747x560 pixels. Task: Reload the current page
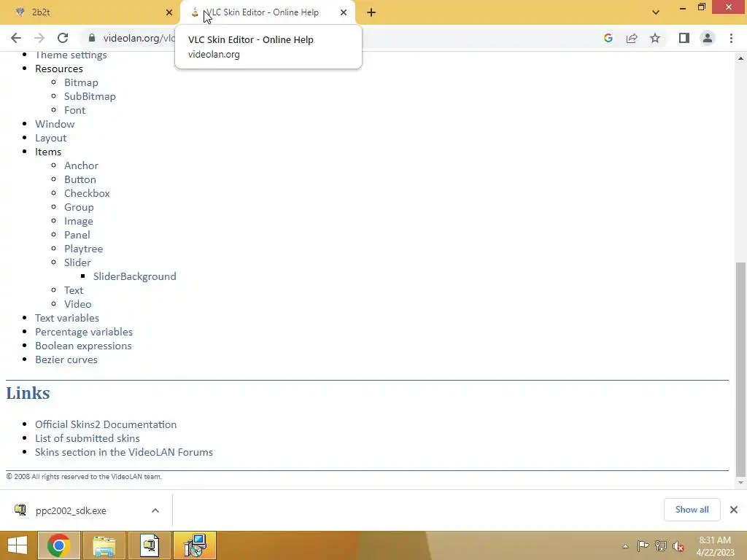click(63, 38)
